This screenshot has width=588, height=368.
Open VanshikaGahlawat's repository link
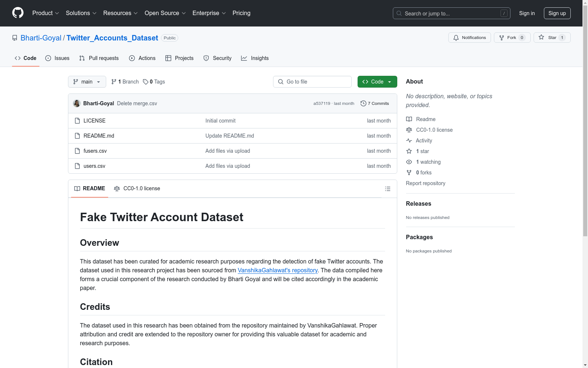[277, 270]
